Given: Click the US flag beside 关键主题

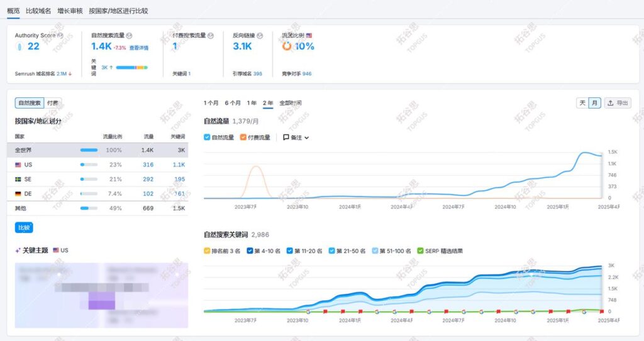Looking at the screenshot, I should point(57,250).
